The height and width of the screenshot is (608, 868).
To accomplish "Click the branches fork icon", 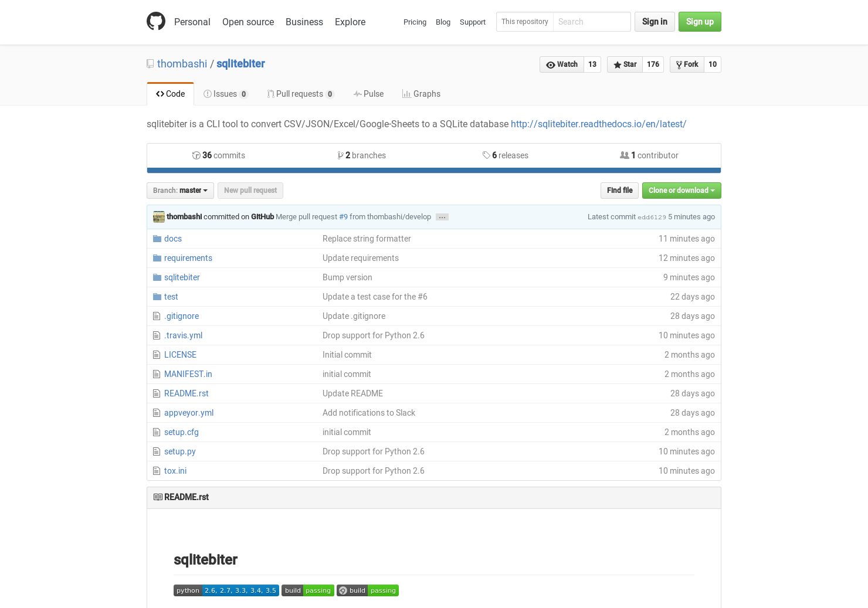I will pyautogui.click(x=340, y=155).
